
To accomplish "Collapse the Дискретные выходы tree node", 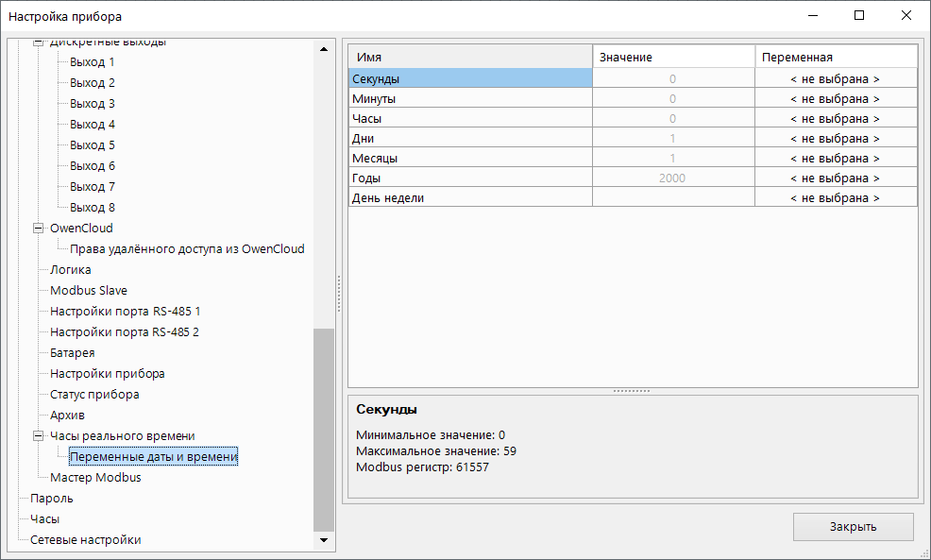I will (39, 43).
